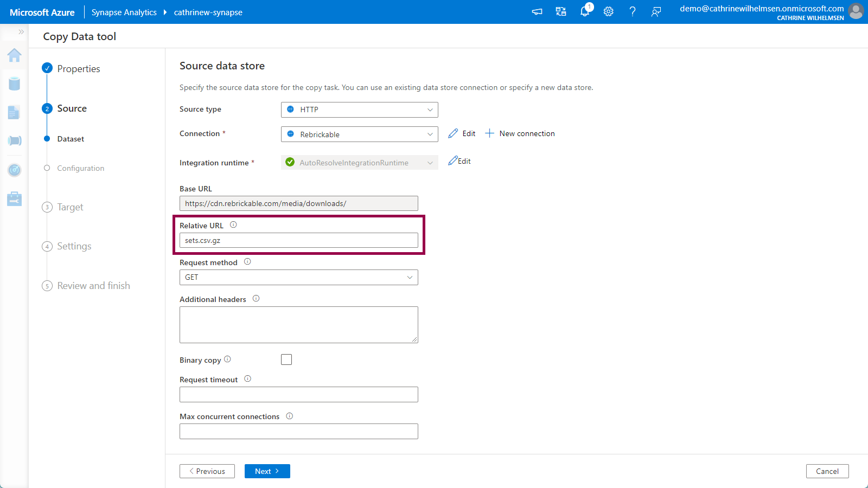This screenshot has width=868, height=488.
Task: Open the Connection dropdown showing Rebrickable
Action: pos(359,134)
